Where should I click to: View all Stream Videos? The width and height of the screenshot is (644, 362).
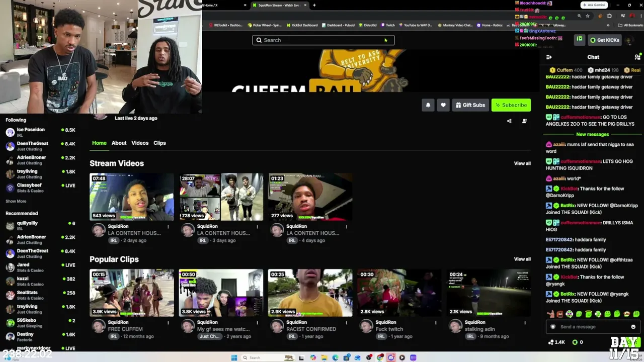[x=522, y=163]
